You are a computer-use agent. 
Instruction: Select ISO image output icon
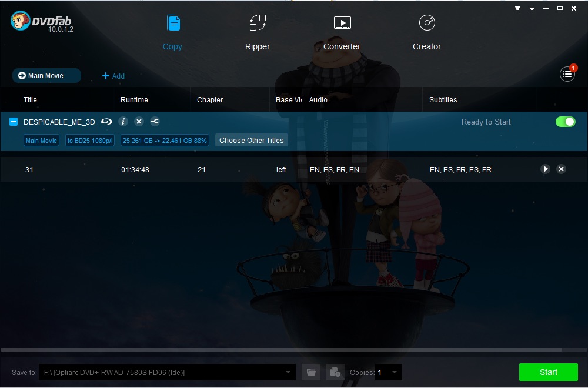[x=335, y=372]
